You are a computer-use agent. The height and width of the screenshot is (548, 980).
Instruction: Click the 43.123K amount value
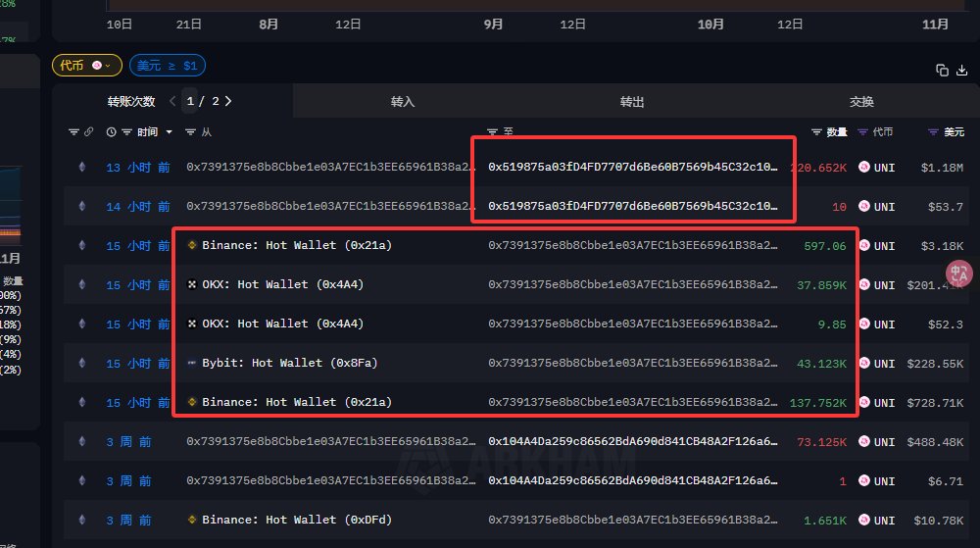coord(822,364)
